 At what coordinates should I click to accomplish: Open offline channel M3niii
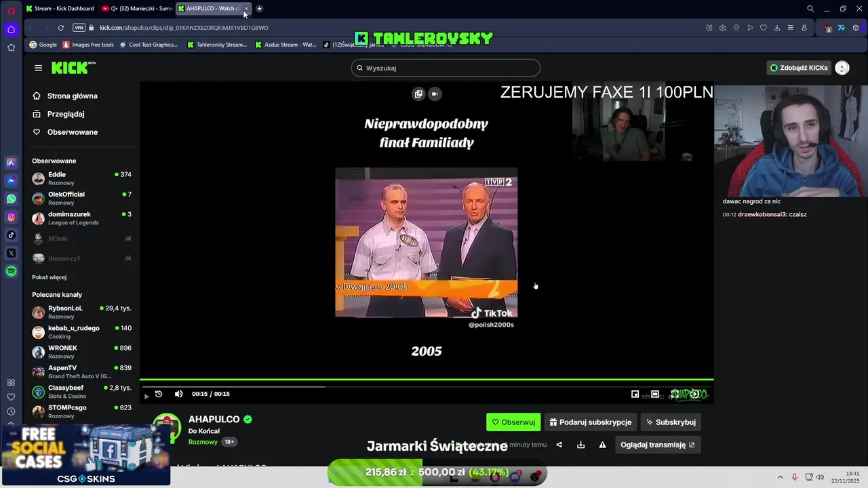click(81, 239)
